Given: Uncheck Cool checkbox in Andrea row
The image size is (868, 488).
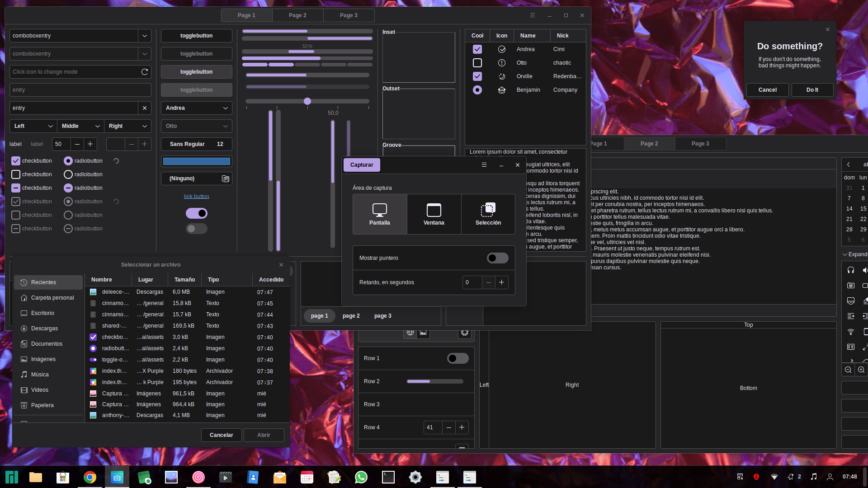Looking at the screenshot, I should click(477, 49).
